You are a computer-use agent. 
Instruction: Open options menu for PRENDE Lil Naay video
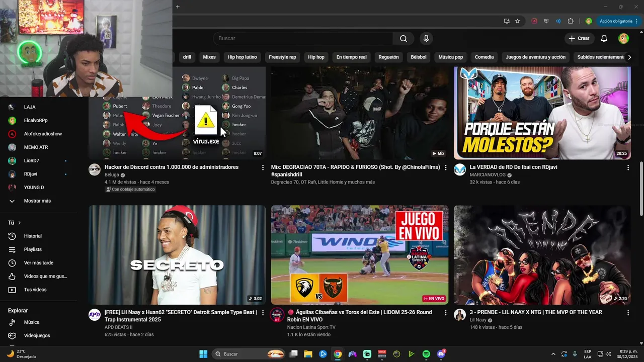(628, 313)
